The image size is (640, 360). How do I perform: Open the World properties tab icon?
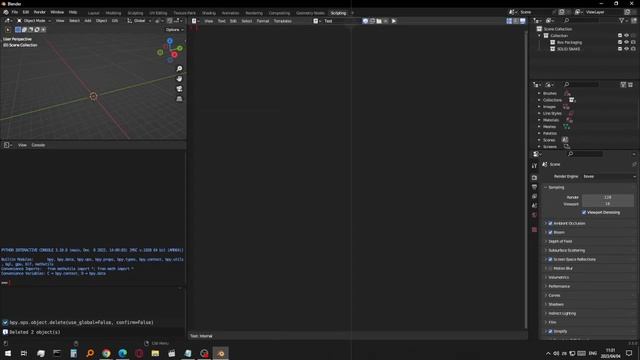pos(534,215)
